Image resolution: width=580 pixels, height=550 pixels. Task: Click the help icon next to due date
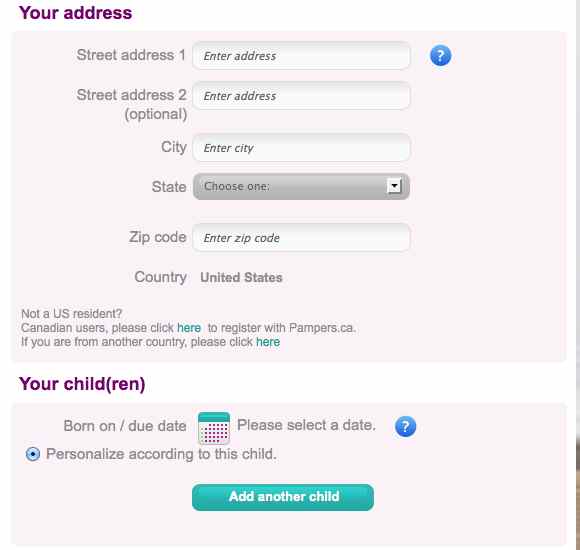[x=405, y=426]
